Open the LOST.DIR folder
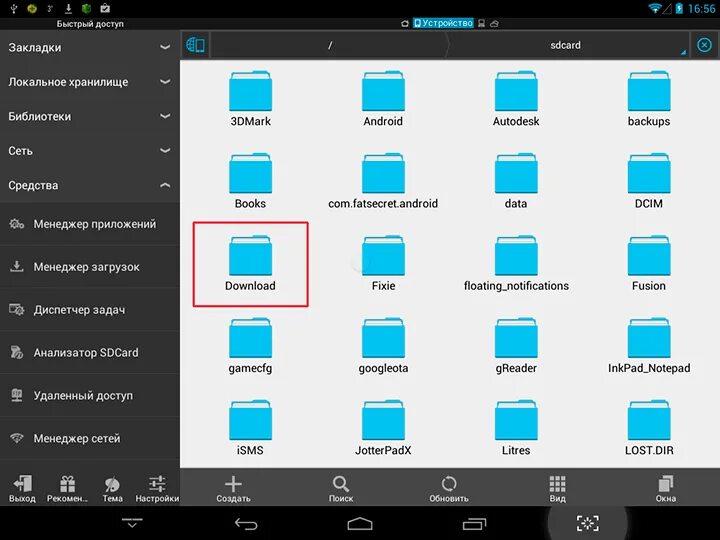This screenshot has width=720, height=540. [x=648, y=428]
